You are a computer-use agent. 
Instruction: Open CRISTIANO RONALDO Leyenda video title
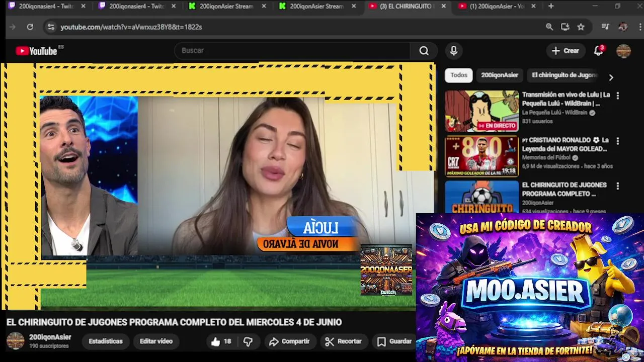pyautogui.click(x=565, y=145)
